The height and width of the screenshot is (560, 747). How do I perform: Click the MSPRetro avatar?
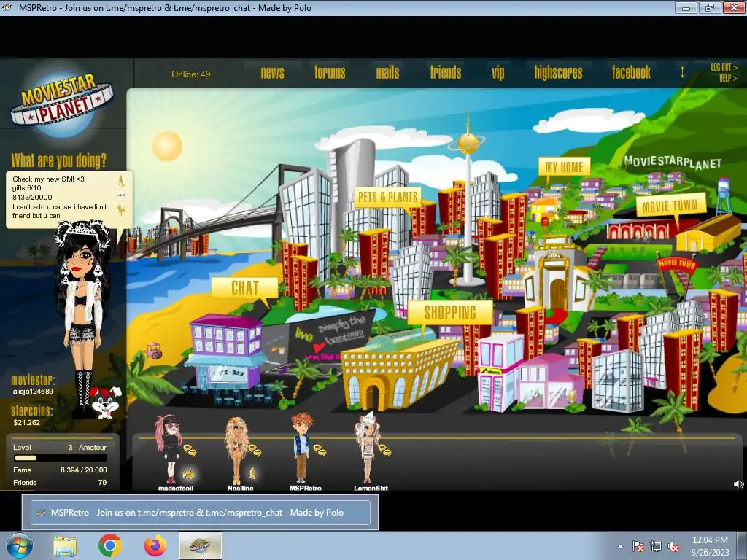click(301, 448)
